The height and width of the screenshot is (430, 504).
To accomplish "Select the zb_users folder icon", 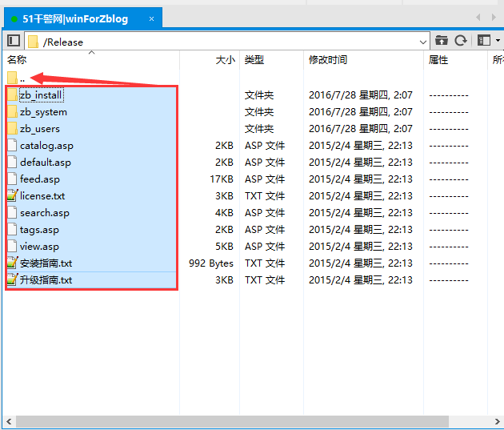I will [12, 128].
